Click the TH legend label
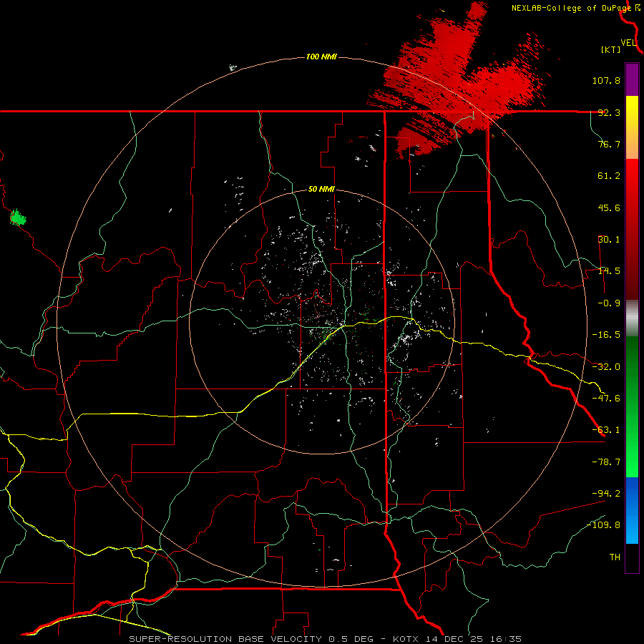 point(615,557)
